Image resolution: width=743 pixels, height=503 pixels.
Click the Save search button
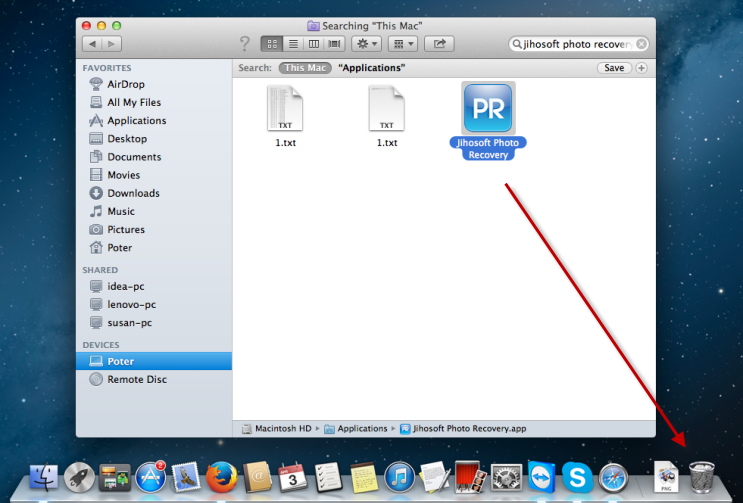pyautogui.click(x=613, y=68)
